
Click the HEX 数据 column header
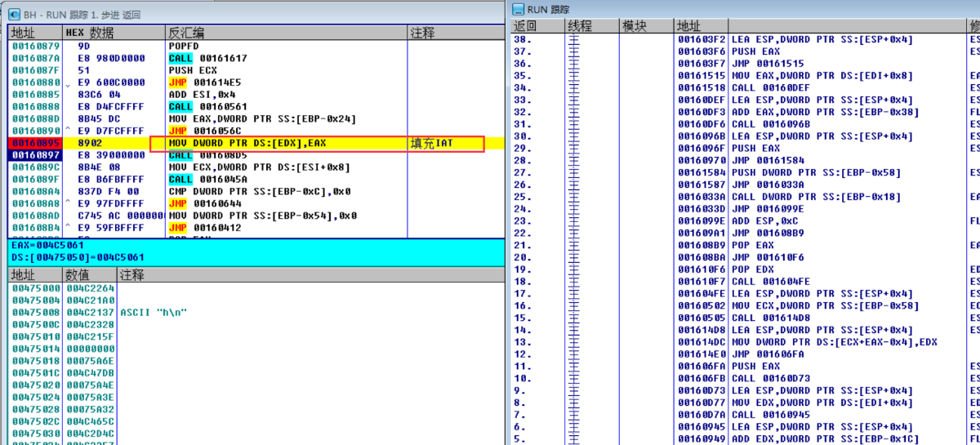114,33
